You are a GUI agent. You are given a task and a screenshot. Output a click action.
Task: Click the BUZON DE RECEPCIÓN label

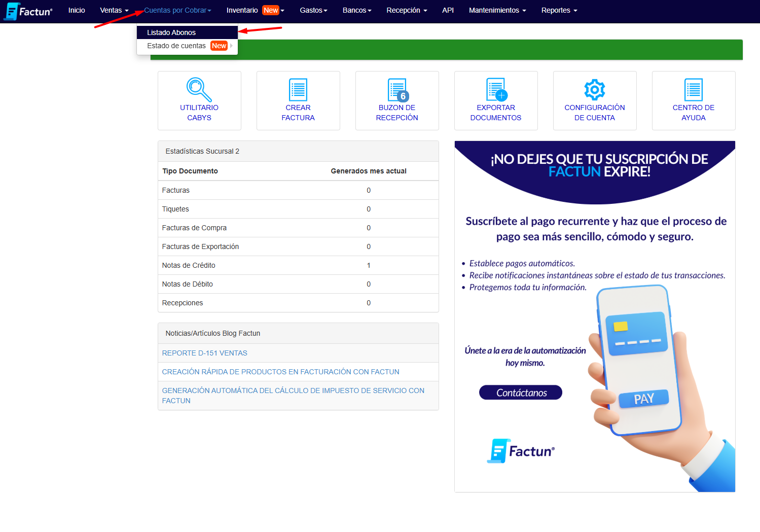pyautogui.click(x=397, y=113)
